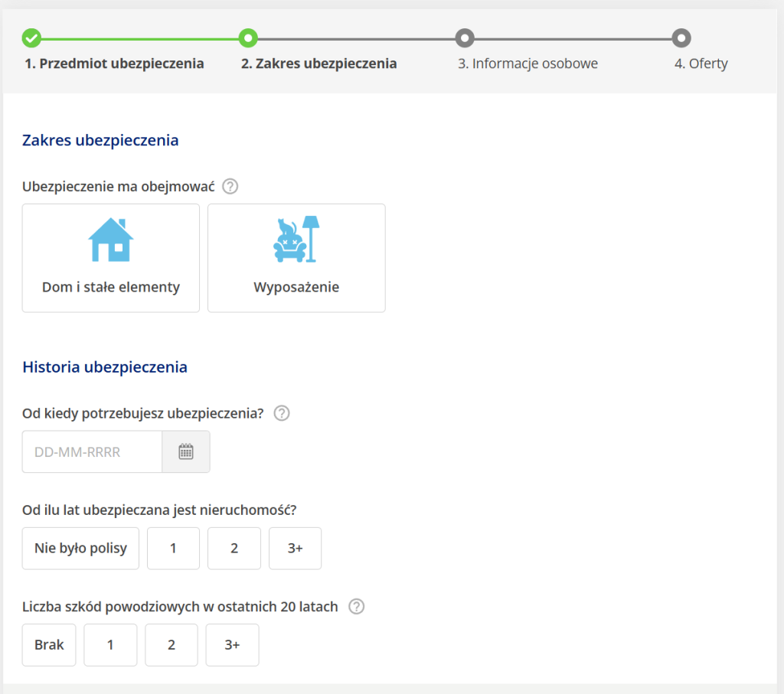Screen dimensions: 784x694
Task: Choose 2 flood damages in last 20 years
Action: tap(171, 645)
